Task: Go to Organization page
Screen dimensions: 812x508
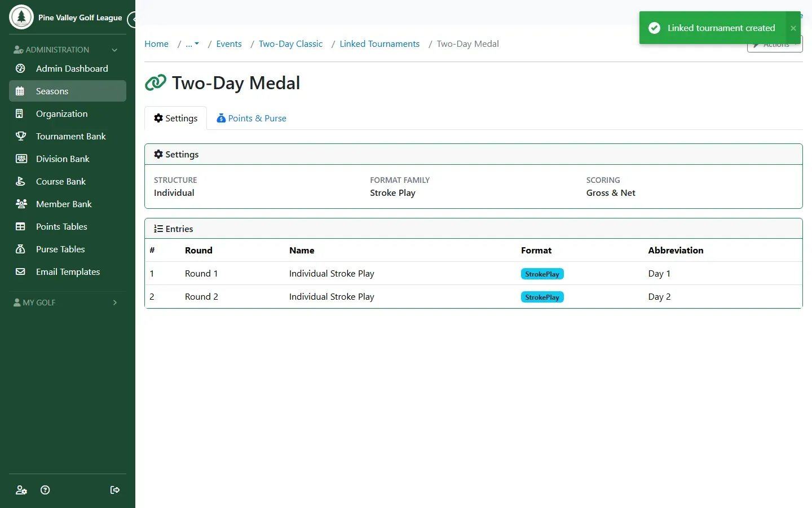Action: [68, 113]
